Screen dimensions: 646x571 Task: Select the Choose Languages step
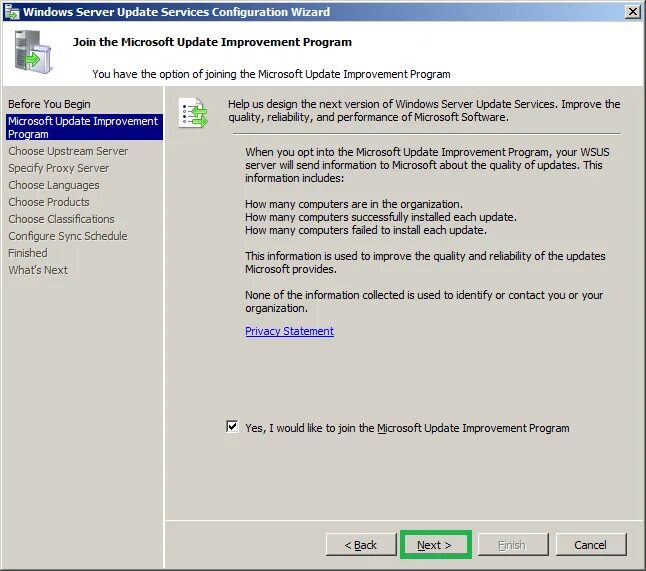tap(54, 185)
